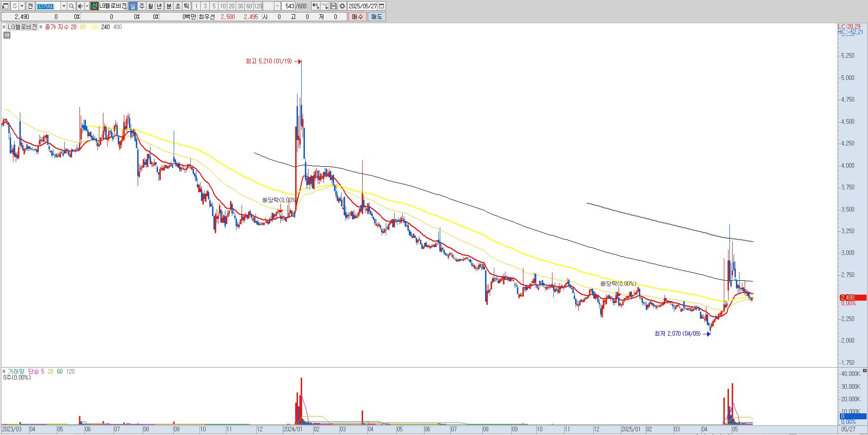Switch to 분 minute period
868x435 pixels.
coord(169,6)
